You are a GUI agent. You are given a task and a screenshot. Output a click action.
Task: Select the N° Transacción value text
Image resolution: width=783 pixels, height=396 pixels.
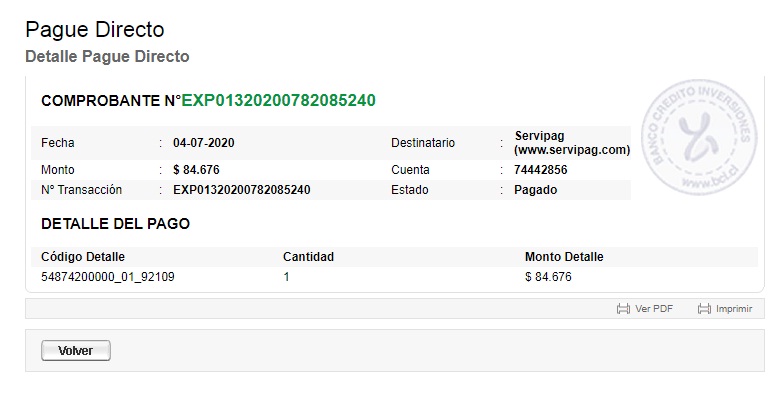tap(242, 190)
